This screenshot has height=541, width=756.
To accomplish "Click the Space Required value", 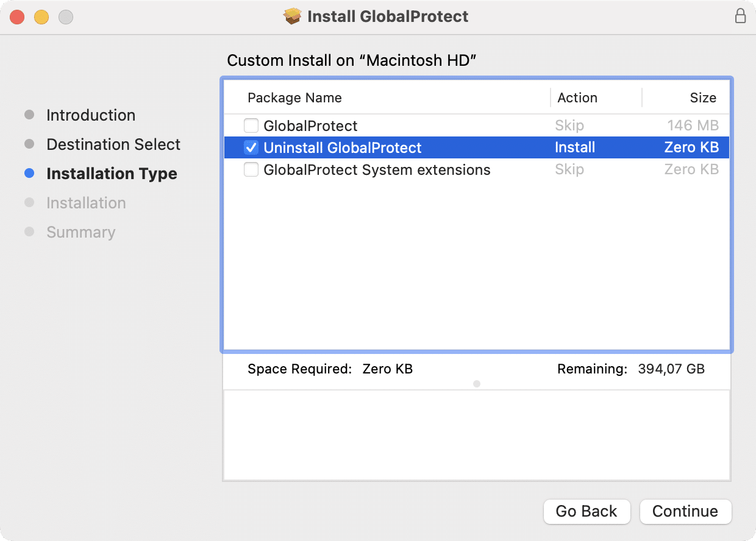I will (x=387, y=369).
